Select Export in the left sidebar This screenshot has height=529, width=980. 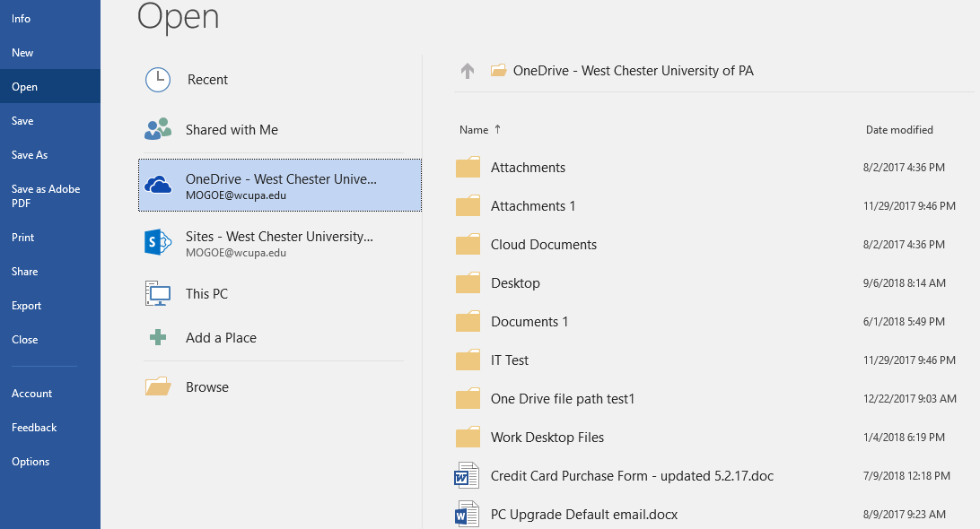click(x=27, y=306)
